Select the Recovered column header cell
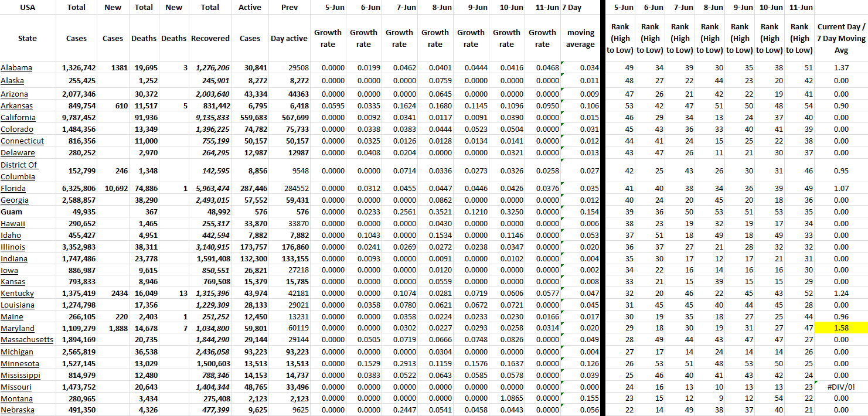 tap(210, 39)
